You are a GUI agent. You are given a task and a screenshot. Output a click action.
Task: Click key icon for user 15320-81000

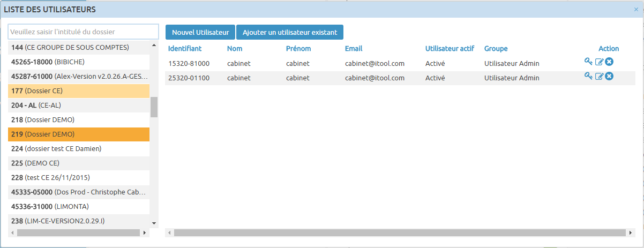coord(588,62)
